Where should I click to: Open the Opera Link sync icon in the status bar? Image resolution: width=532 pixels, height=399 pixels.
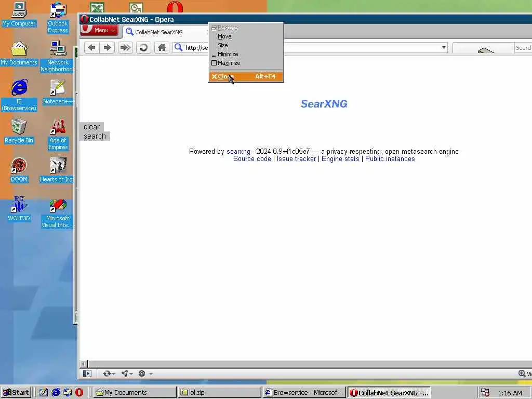107,374
